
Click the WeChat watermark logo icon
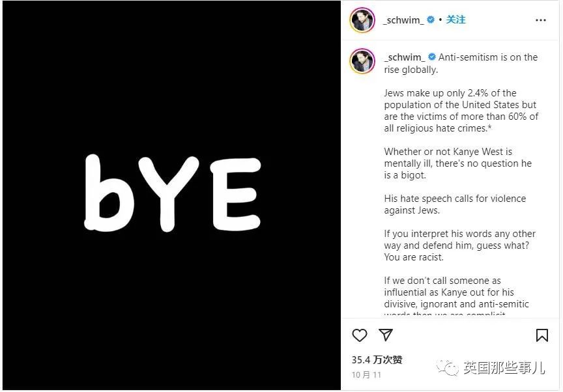tap(448, 368)
